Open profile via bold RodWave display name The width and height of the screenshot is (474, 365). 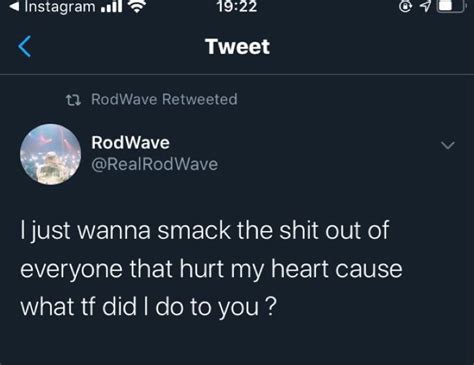click(130, 143)
